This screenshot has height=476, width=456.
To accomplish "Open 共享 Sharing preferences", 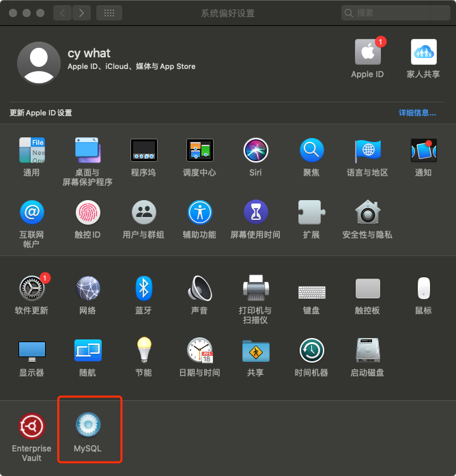I will pyautogui.click(x=255, y=350).
